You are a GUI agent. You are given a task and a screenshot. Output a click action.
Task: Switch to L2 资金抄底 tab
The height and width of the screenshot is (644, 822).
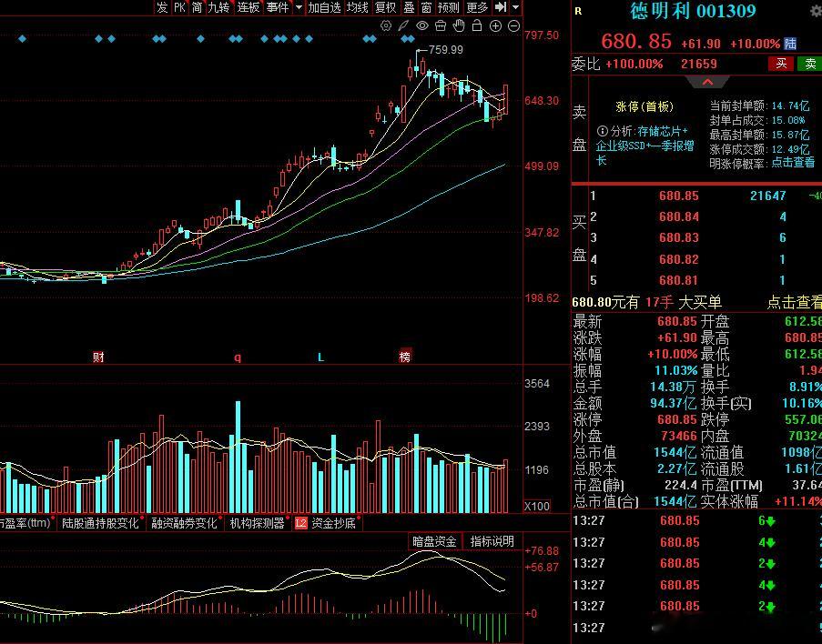pos(326,523)
